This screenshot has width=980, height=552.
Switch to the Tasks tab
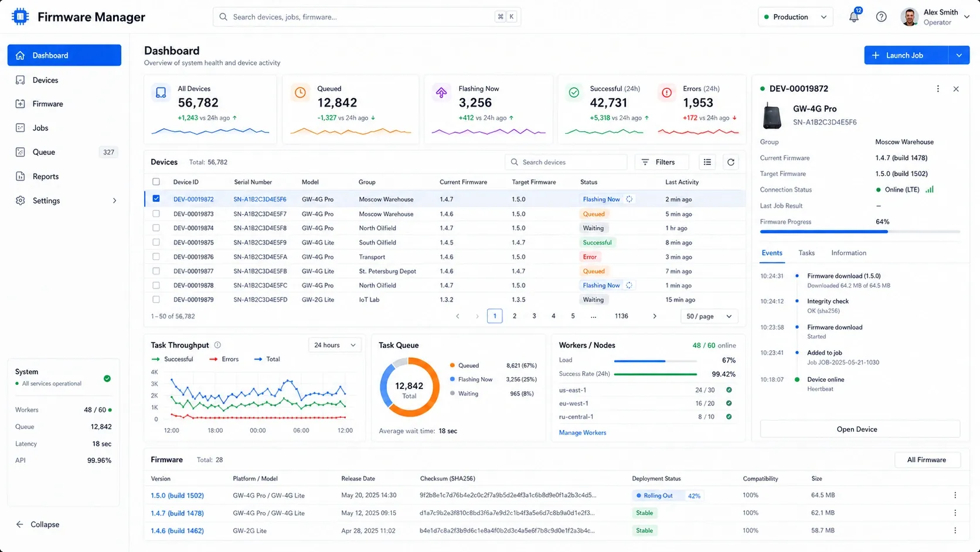807,253
